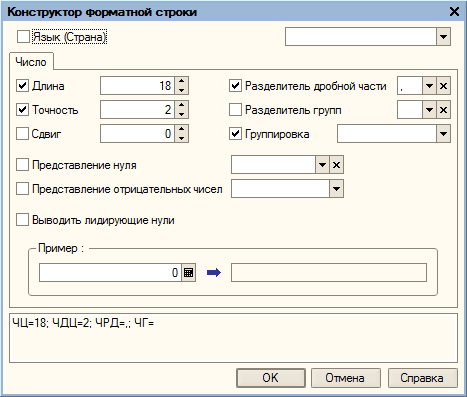Clear the Представление нуля value
467x397 pixels.
[336, 165]
